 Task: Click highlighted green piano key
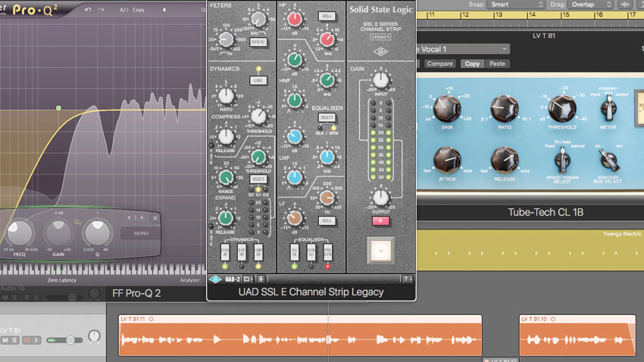tap(59, 271)
